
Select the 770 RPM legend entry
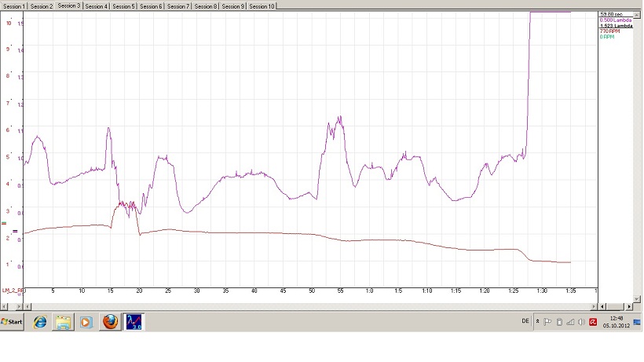coord(609,31)
